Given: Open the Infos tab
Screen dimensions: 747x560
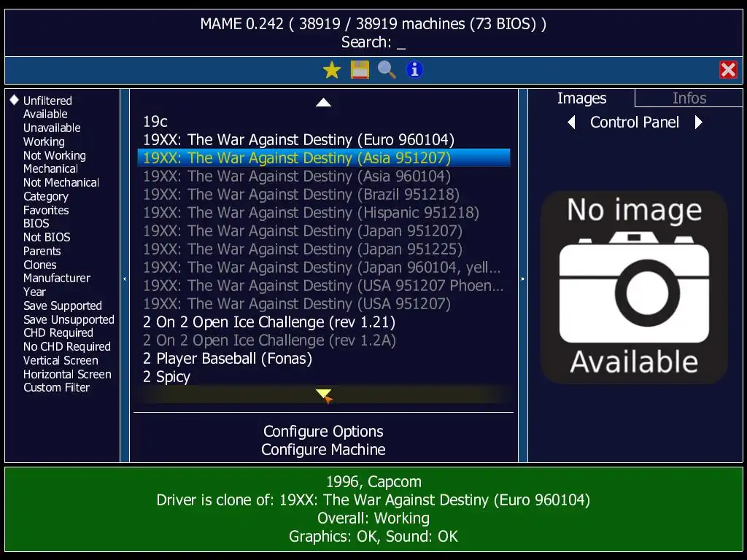Looking at the screenshot, I should (689, 98).
